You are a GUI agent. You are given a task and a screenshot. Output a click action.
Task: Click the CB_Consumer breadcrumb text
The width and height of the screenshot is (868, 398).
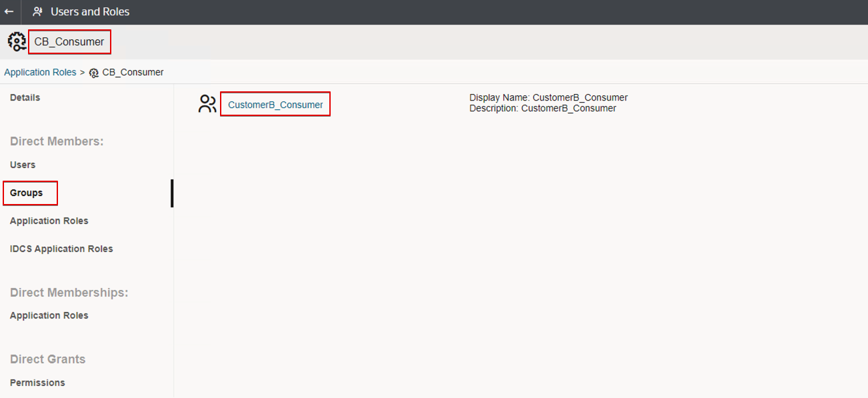(133, 72)
